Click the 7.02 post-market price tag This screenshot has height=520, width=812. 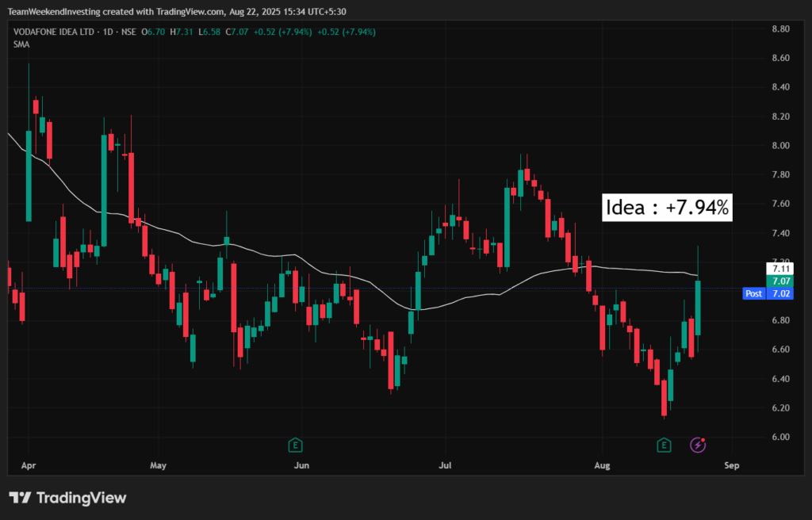click(780, 293)
